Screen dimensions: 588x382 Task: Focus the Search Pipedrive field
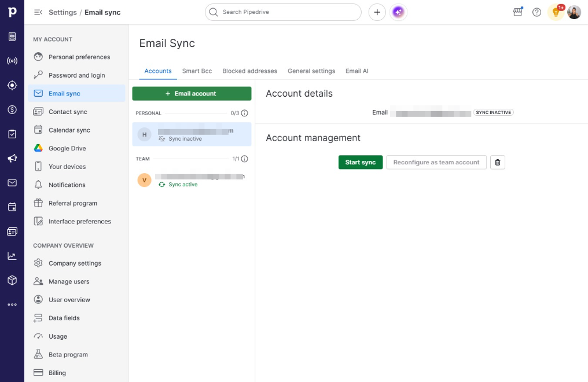click(283, 12)
